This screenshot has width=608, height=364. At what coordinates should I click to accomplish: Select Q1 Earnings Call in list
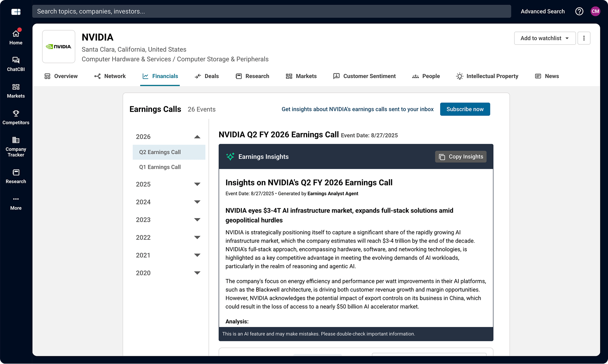coord(160,167)
